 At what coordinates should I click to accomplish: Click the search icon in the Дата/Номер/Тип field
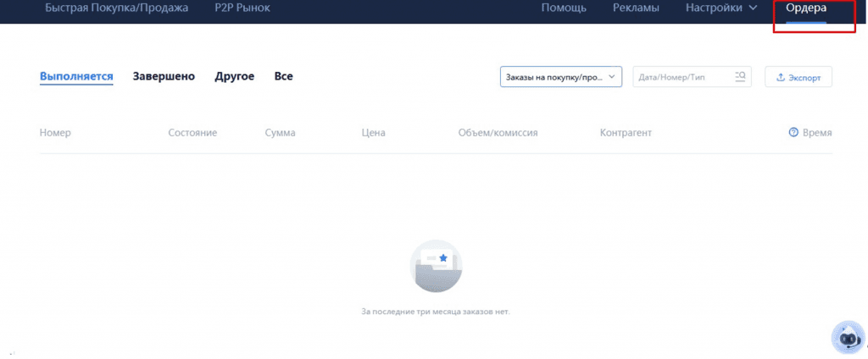point(741,76)
